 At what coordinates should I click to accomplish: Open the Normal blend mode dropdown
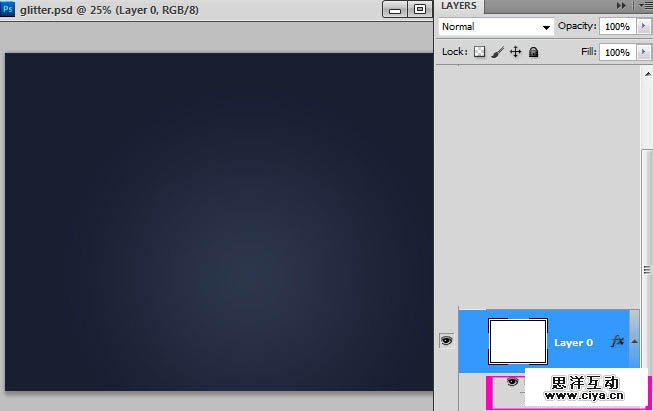pos(496,27)
